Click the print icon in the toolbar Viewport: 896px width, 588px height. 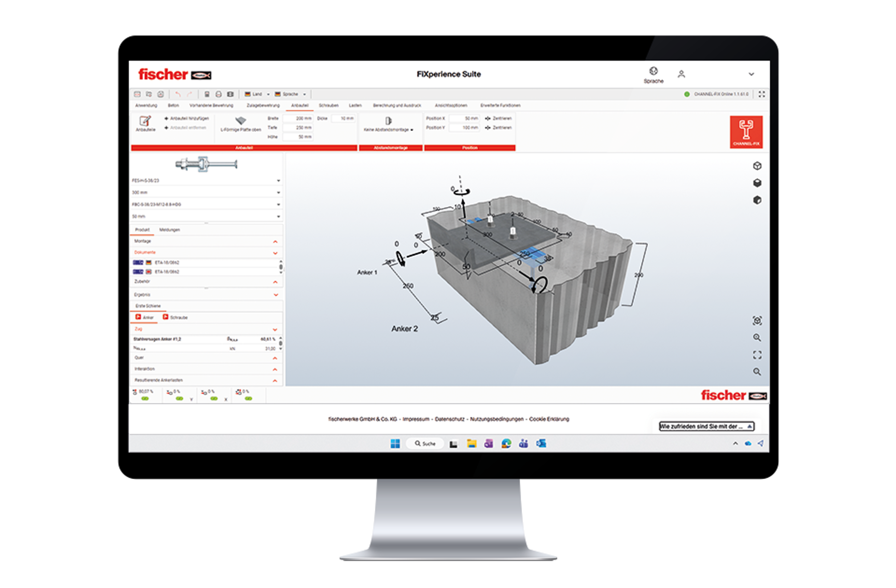pyautogui.click(x=219, y=94)
